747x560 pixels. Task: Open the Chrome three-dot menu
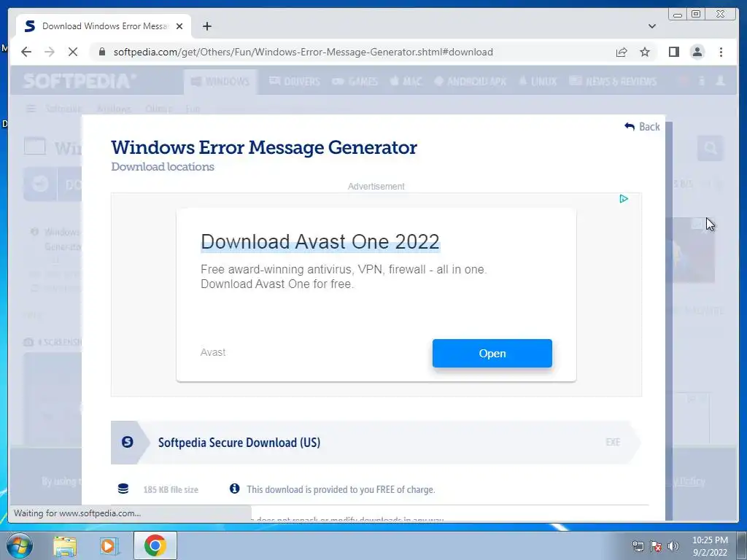(x=721, y=52)
